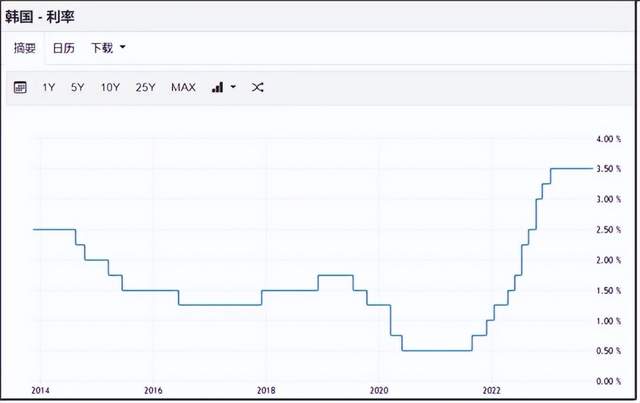640x403 pixels.
Task: Click the 2018 x-axis label
Action: pyautogui.click(x=266, y=391)
